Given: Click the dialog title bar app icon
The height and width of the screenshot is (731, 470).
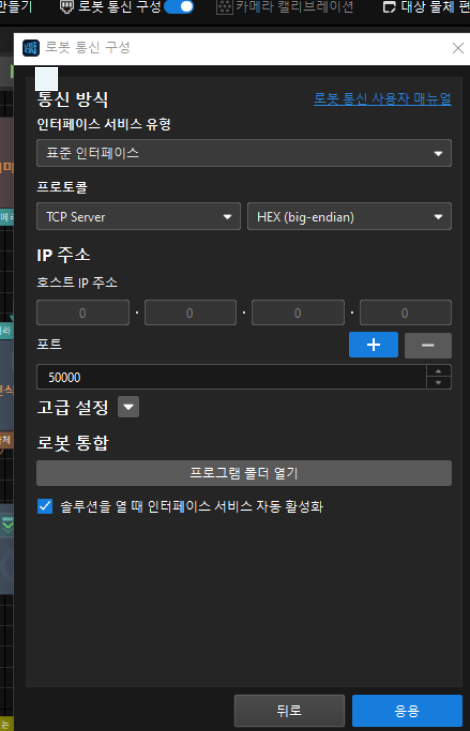Looking at the screenshot, I should coord(31,48).
